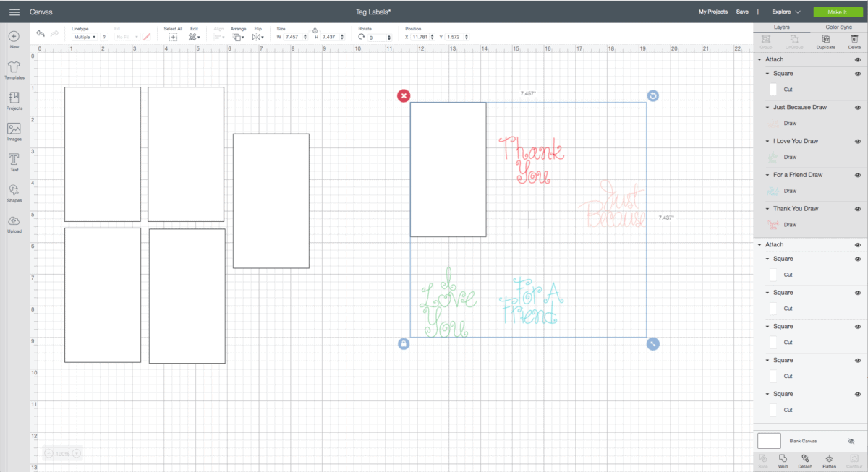Click the green Make It button
The image size is (868, 472).
[838, 12]
